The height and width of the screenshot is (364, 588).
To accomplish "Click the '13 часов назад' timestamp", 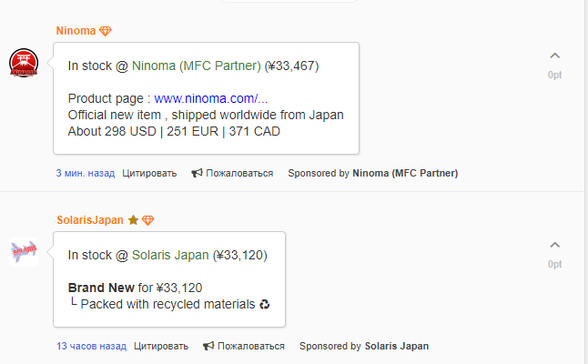I will pos(91,346).
